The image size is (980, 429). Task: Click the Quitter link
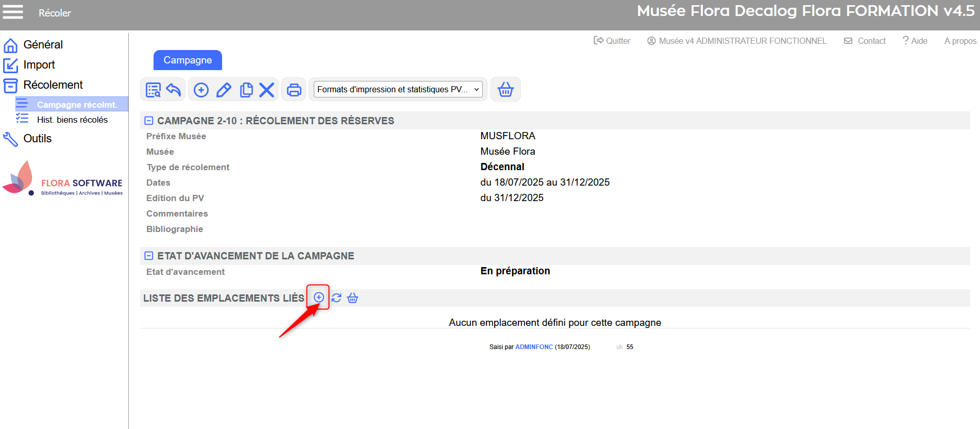pos(612,41)
